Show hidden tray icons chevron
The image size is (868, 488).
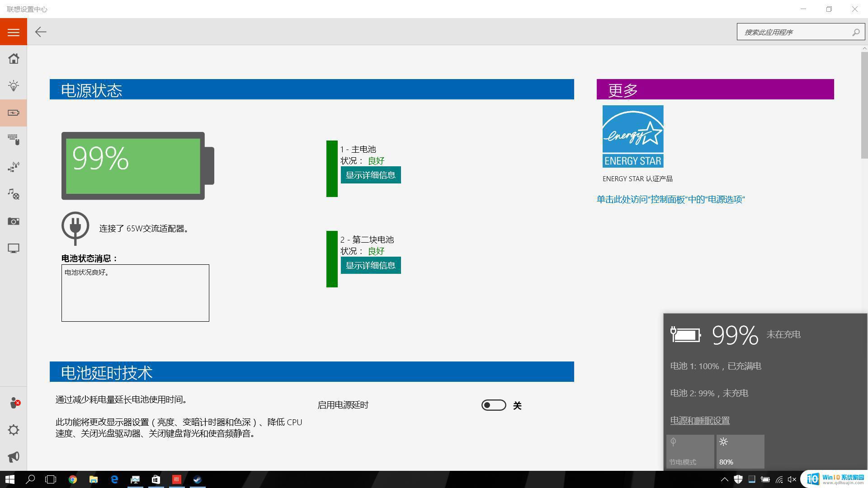[724, 479]
